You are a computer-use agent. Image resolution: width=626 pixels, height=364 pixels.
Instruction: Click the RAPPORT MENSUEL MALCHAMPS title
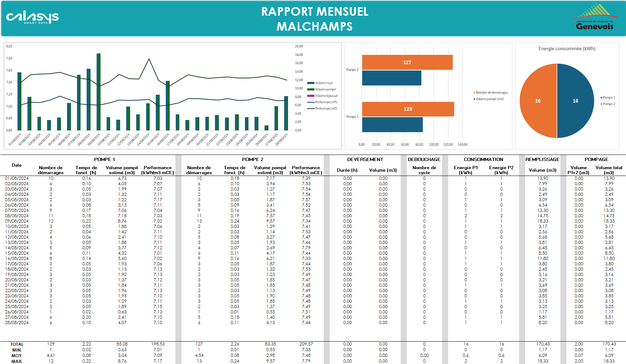coord(315,19)
